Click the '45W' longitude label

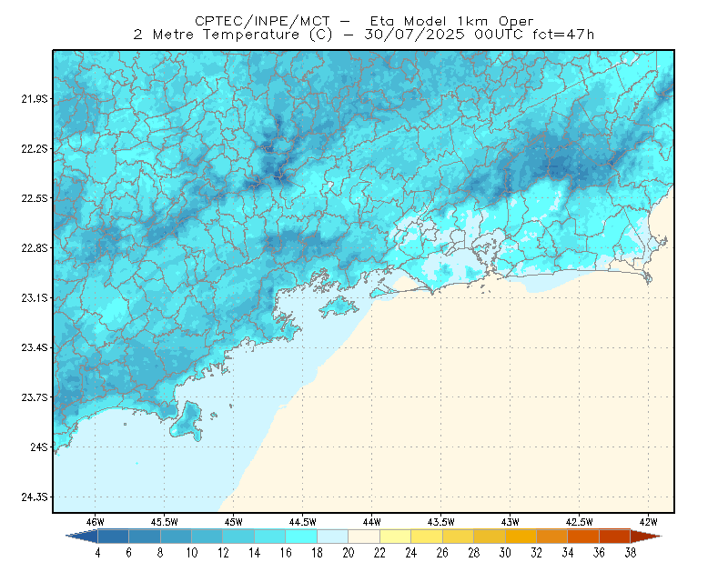(x=234, y=522)
